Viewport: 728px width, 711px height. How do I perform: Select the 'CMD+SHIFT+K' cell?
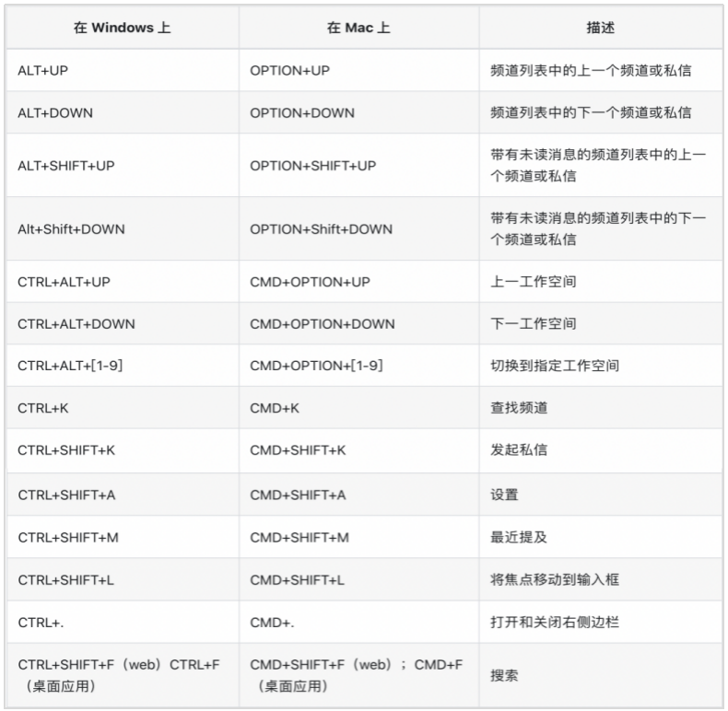click(358, 450)
